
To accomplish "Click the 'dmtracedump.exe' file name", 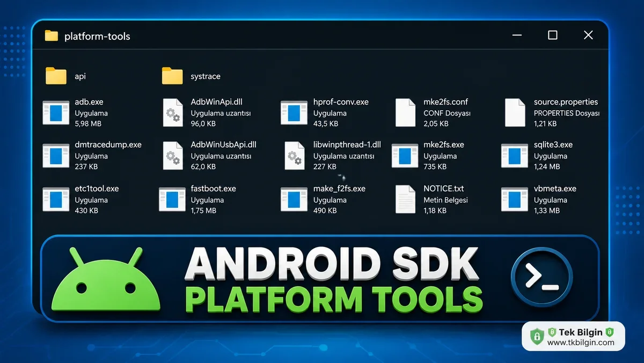I will point(108,145).
